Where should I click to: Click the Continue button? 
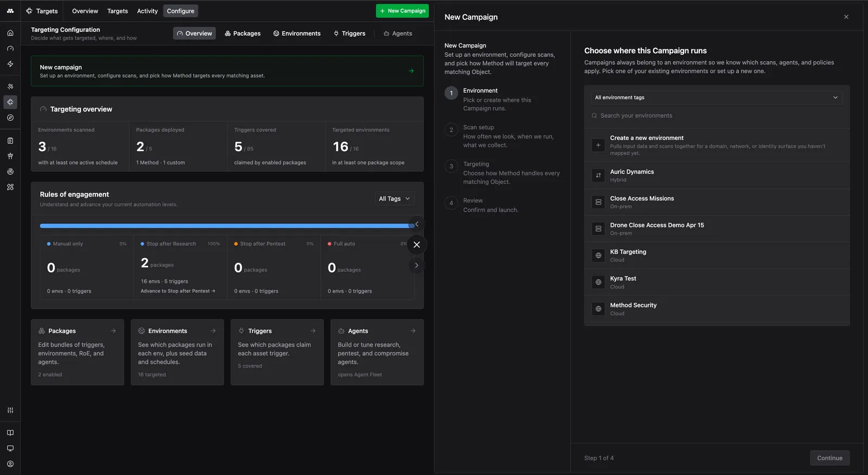pos(829,458)
